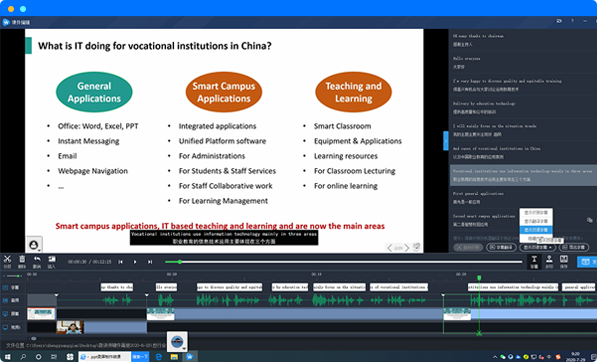Select 'I'm very happy to discuss quality' row
The width and height of the screenshot is (597, 362).
pos(523,85)
